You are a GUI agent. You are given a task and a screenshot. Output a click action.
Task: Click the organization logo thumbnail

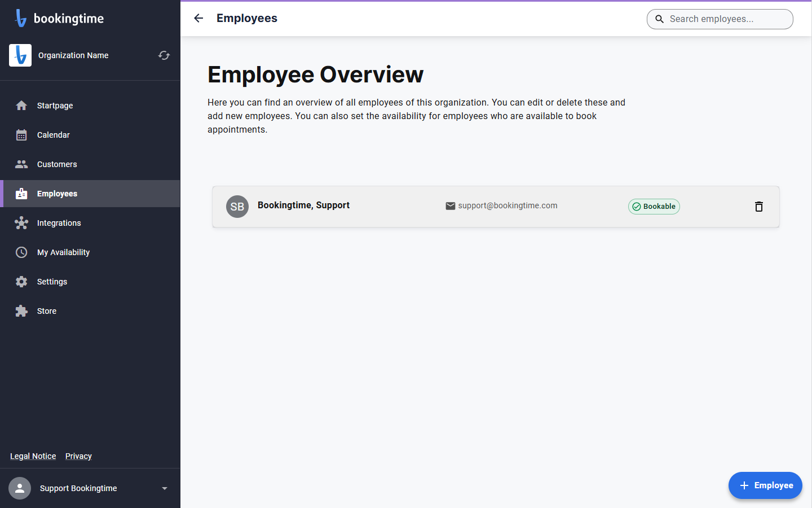point(20,55)
